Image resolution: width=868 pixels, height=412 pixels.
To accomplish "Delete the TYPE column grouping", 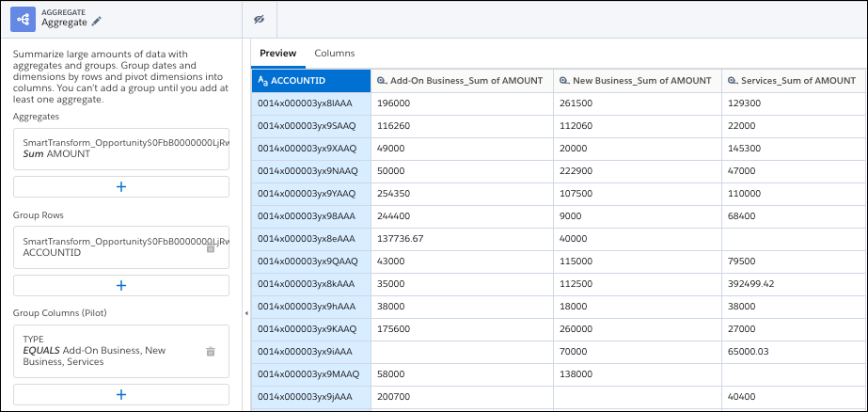I will pyautogui.click(x=211, y=351).
